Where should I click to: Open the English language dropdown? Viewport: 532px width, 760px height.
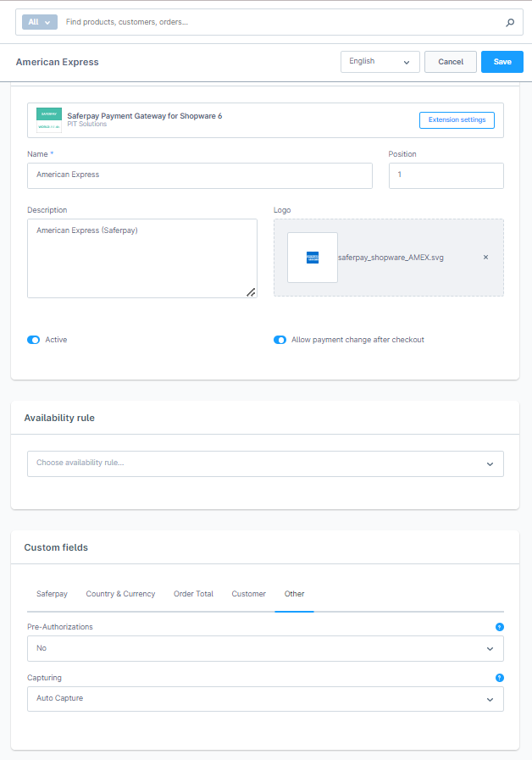pyautogui.click(x=380, y=62)
